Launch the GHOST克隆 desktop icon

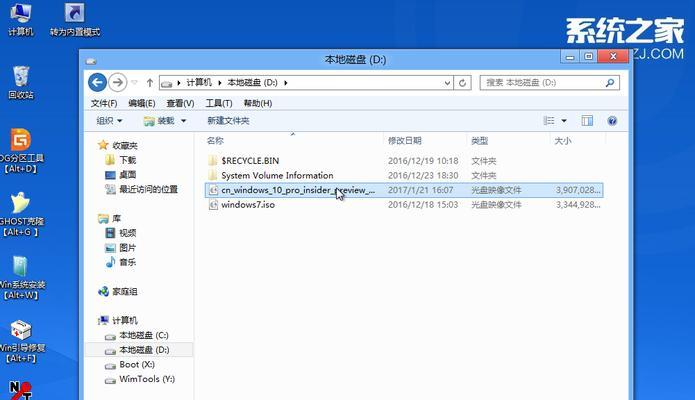pyautogui.click(x=21, y=214)
